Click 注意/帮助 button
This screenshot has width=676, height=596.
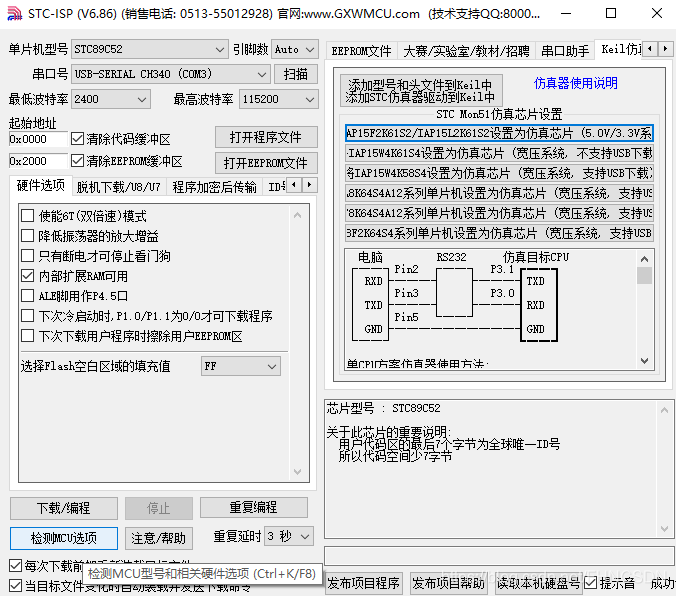[158, 538]
